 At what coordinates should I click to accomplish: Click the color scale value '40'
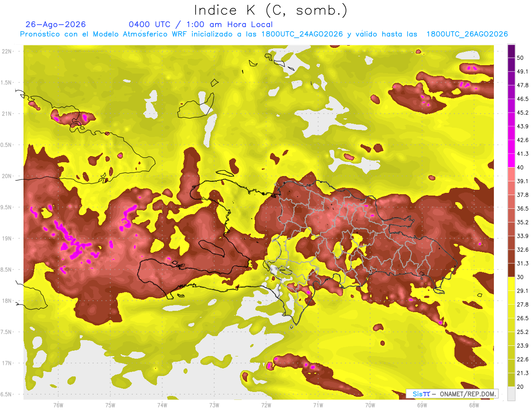pos(520,168)
